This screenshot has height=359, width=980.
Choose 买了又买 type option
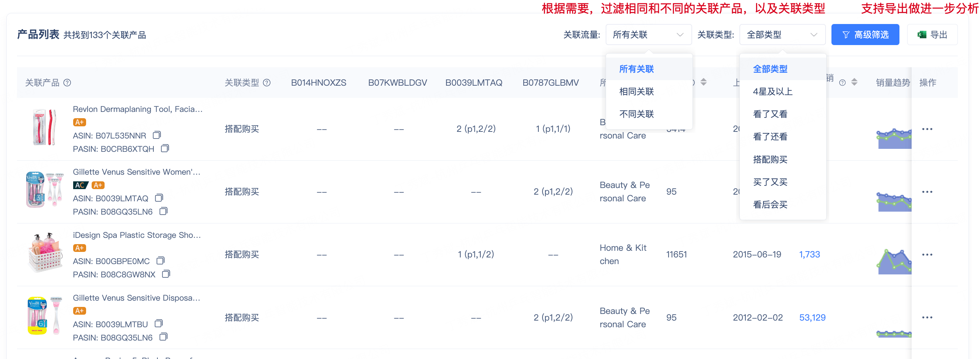pyautogui.click(x=783, y=182)
